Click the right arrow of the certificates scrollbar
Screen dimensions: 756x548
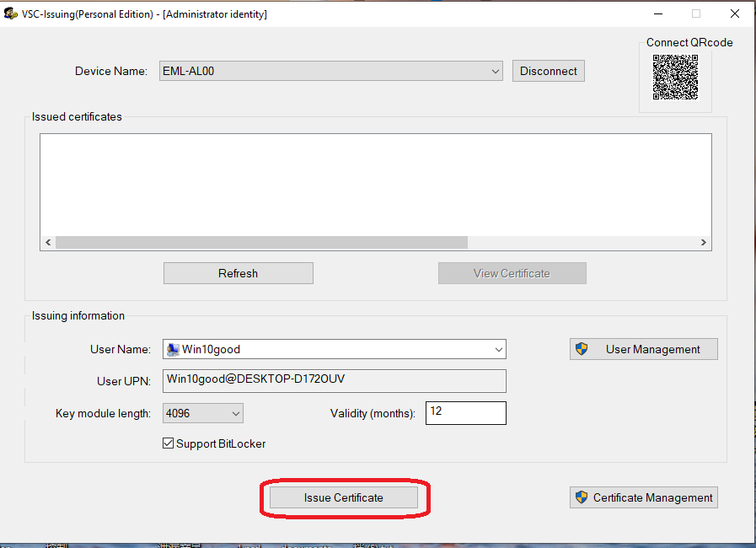tap(704, 243)
